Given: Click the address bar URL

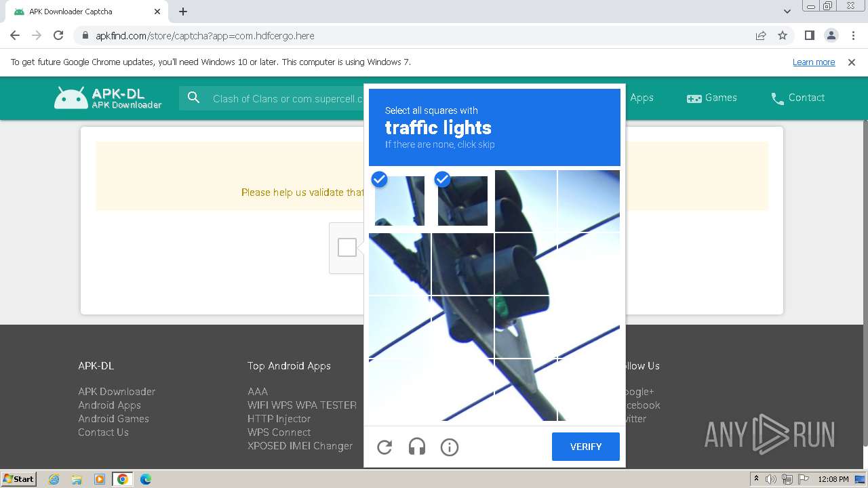Looking at the screenshot, I should pyautogui.click(x=205, y=36).
